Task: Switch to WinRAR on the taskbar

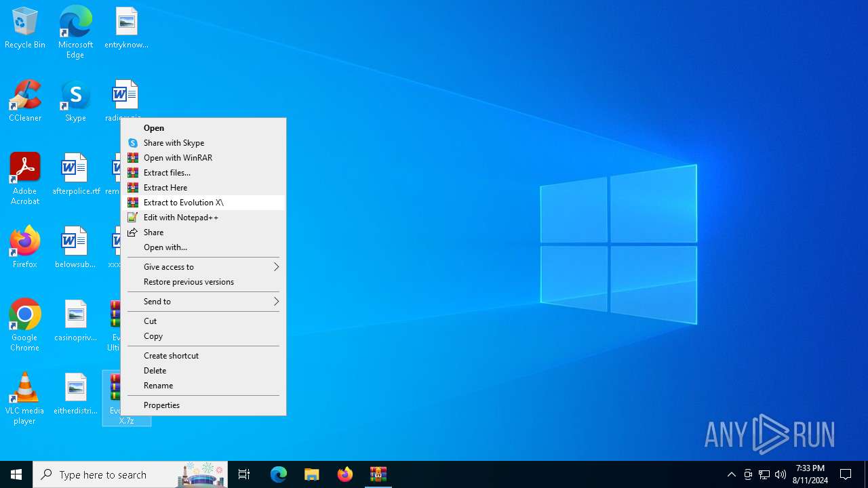Action: [x=378, y=474]
